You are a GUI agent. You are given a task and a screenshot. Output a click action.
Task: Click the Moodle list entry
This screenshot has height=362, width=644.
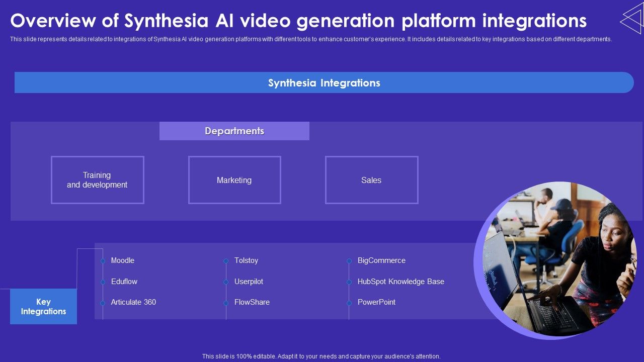123,260
